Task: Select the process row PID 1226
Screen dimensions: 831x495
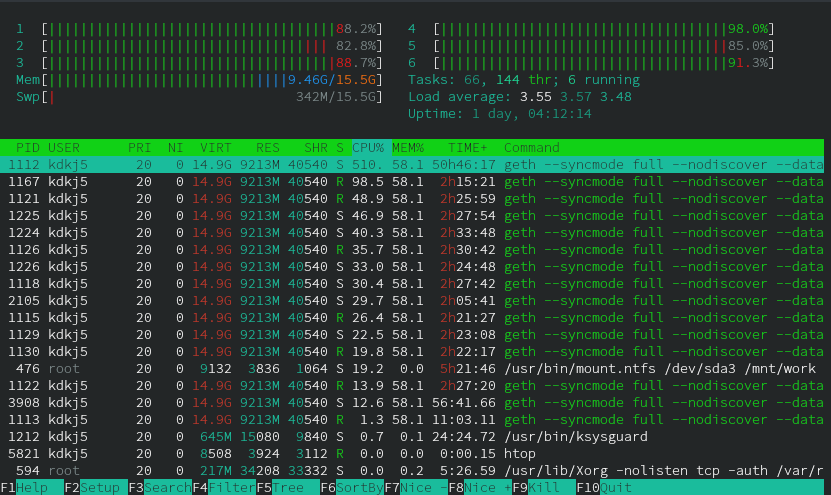Action: (412, 267)
